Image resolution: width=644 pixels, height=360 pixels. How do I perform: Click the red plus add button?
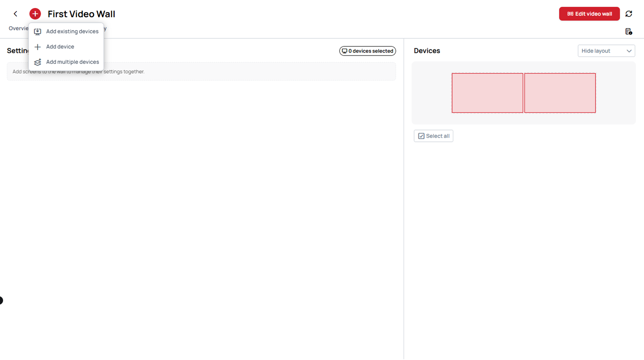[x=35, y=14]
